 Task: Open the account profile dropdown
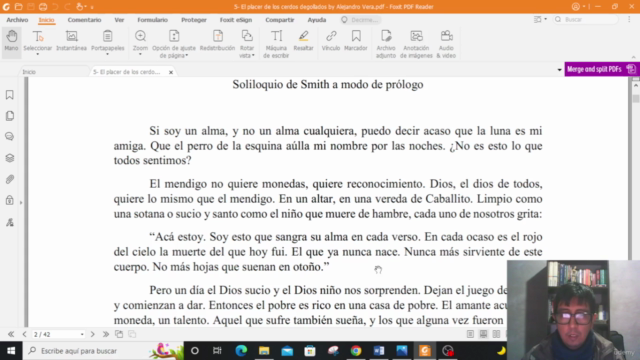coord(578,7)
